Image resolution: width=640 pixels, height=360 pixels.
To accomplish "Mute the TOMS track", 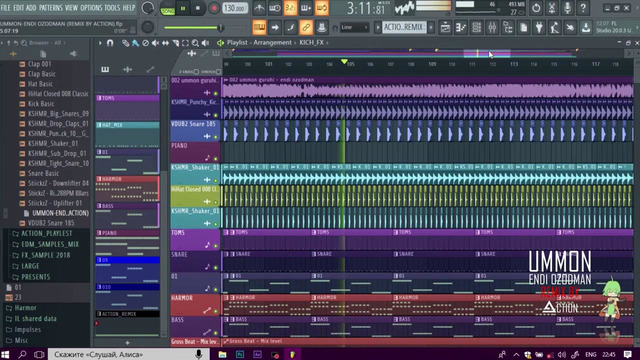I will tap(216, 246).
